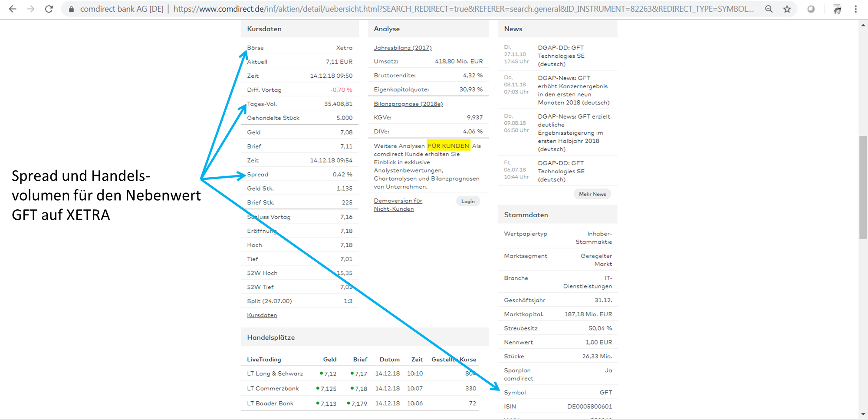Follow the Kursdaten link below Split
The height and width of the screenshot is (420, 868).
[x=262, y=315]
